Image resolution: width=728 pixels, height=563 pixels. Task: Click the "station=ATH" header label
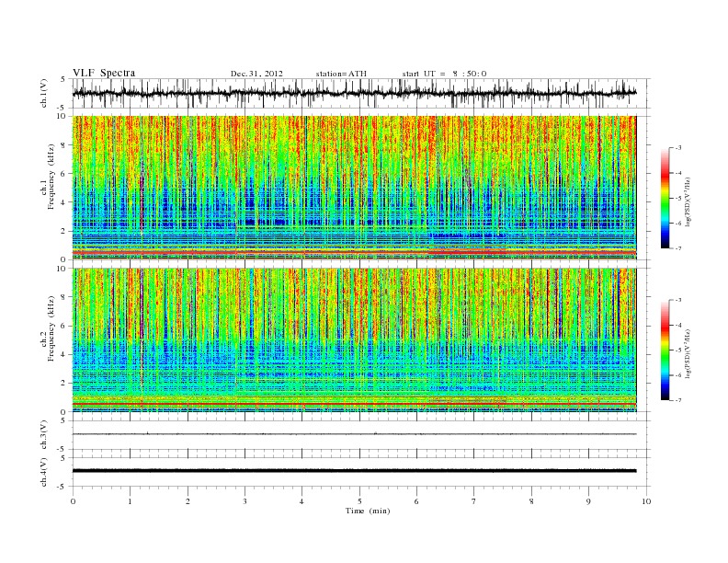[x=341, y=74]
